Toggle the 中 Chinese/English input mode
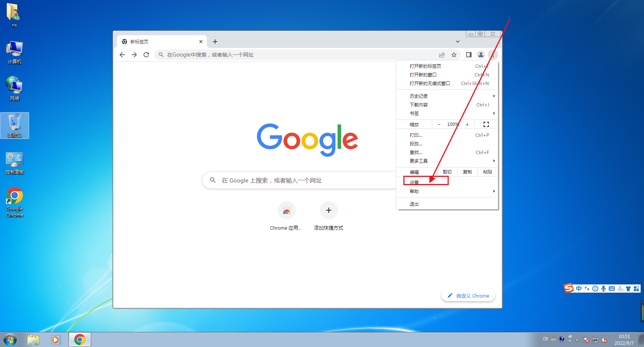This screenshot has width=644, height=347. point(579,289)
